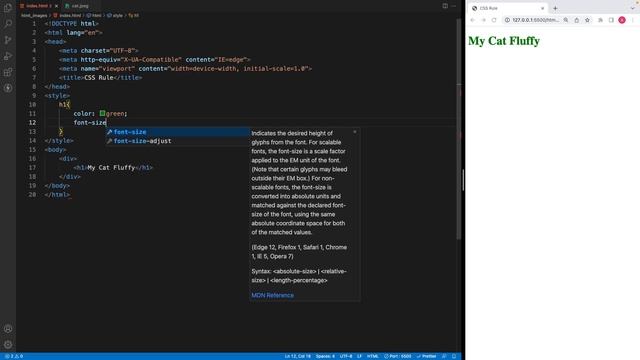Click Spaces: 4 indentation setting
Image resolution: width=640 pixels, height=360 pixels.
pos(325,356)
